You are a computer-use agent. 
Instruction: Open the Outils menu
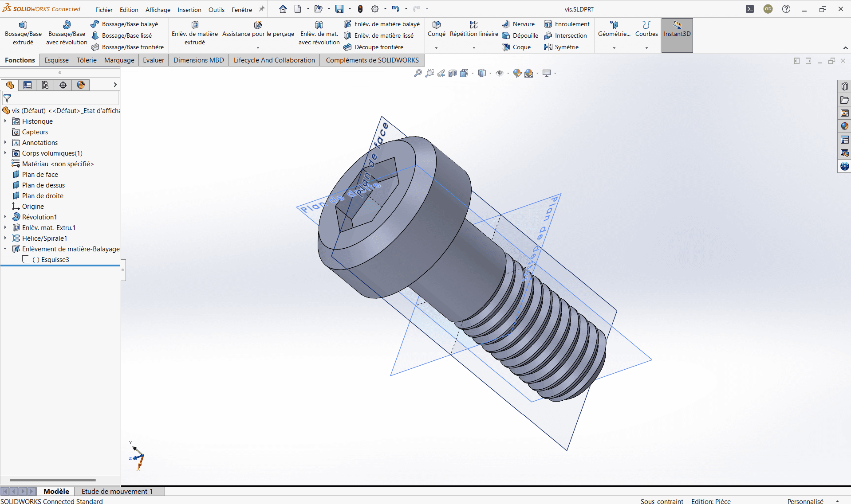click(217, 10)
